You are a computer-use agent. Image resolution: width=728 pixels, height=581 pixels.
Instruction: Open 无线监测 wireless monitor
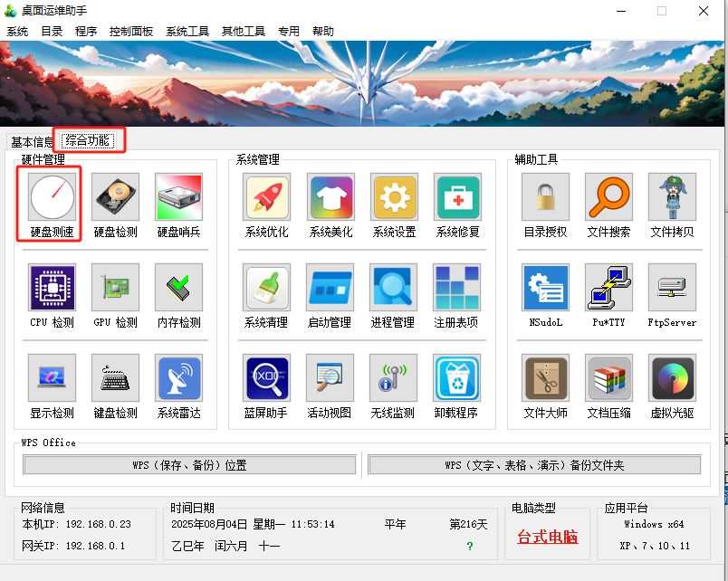click(393, 377)
